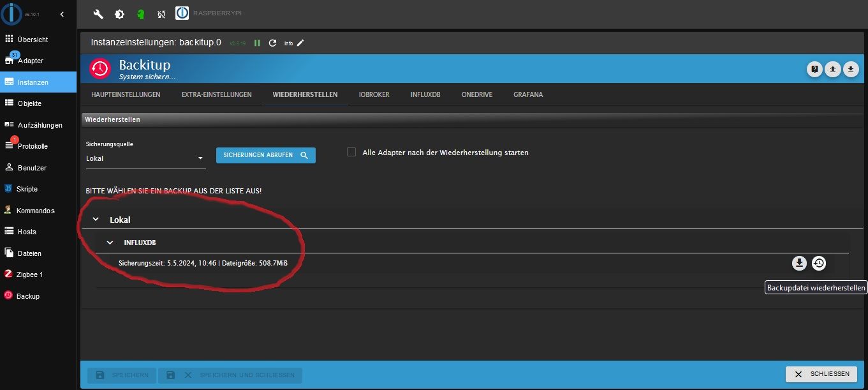Open Benutzer in the sidebar
This screenshot has height=390, width=868.
38,168
